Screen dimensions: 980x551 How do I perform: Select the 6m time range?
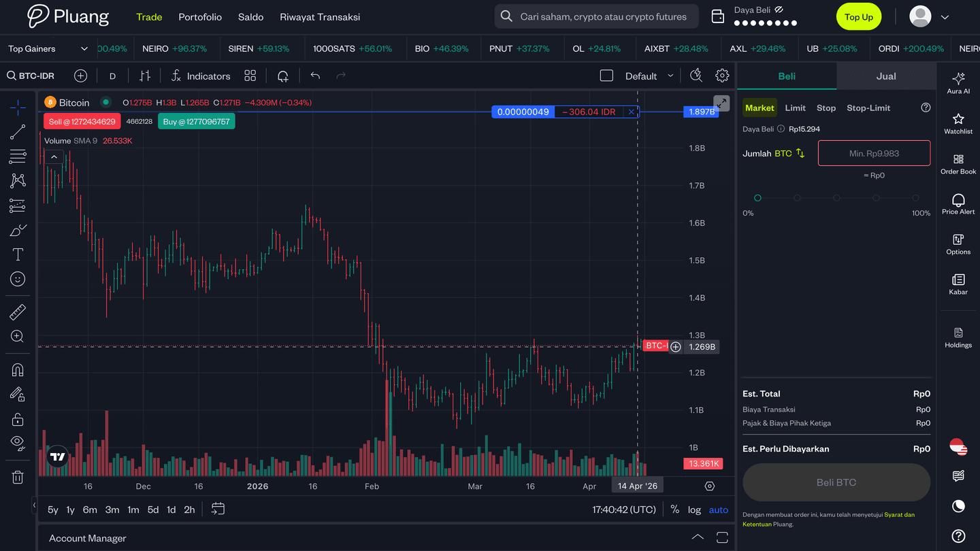[x=90, y=510]
